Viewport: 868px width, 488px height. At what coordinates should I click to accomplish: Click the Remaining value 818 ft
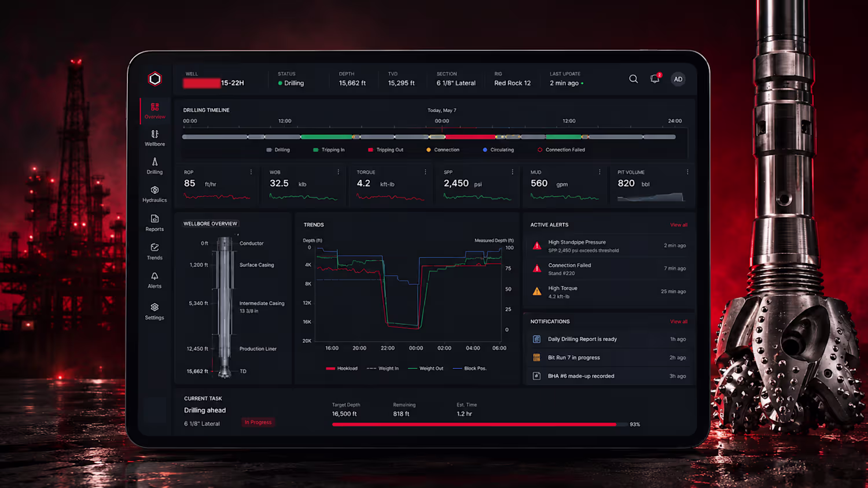coord(401,414)
